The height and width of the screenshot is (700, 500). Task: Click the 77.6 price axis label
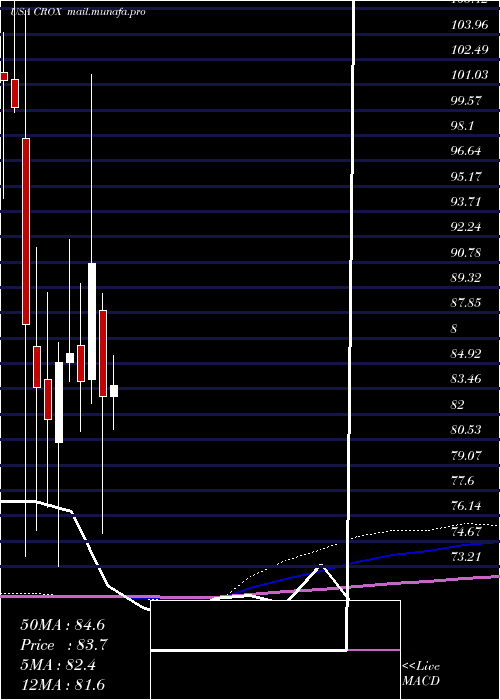coord(462,481)
